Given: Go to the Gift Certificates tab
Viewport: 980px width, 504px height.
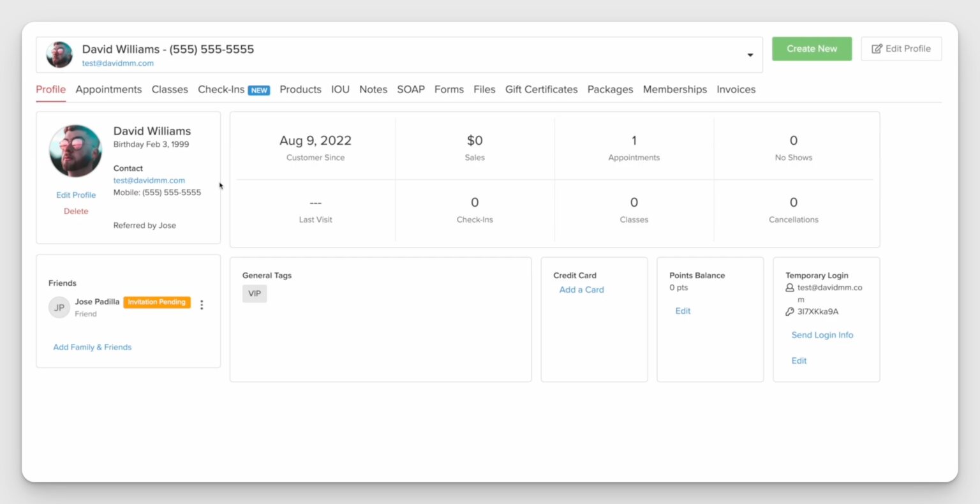Looking at the screenshot, I should [x=541, y=89].
